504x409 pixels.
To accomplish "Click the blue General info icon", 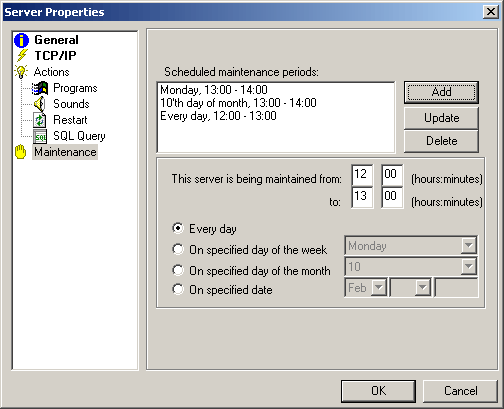I will (x=21, y=40).
